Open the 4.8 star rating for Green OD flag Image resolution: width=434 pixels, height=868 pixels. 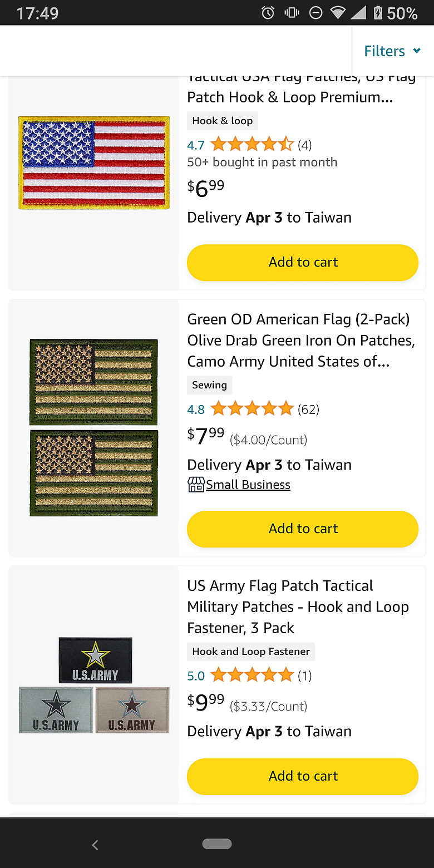point(252,410)
